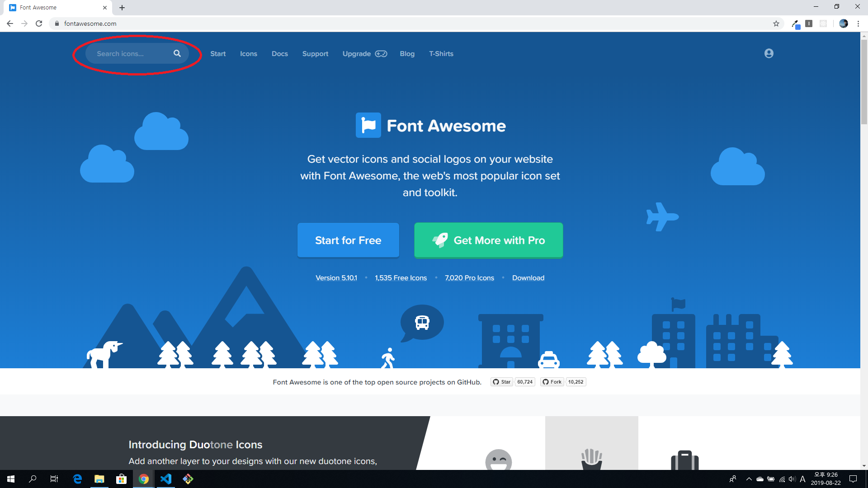Screen dimensions: 868x488
Task: Bookmark page with the star icon
Action: point(776,23)
